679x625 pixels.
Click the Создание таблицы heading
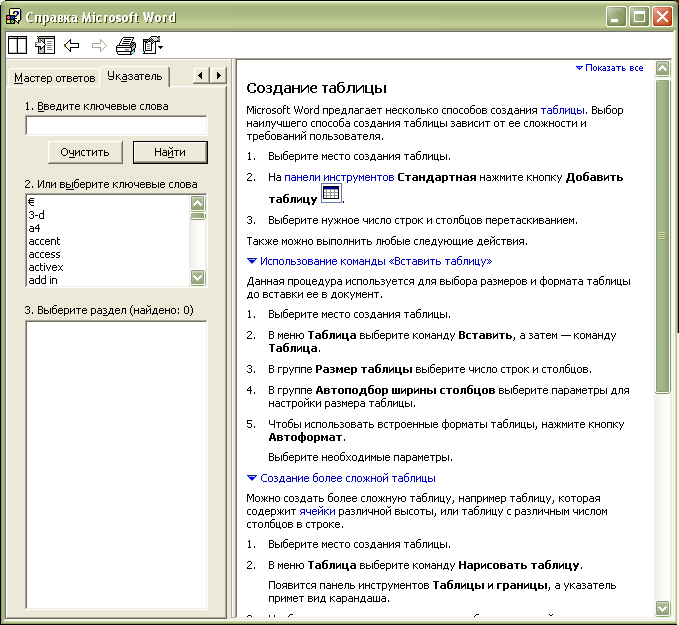point(316,88)
